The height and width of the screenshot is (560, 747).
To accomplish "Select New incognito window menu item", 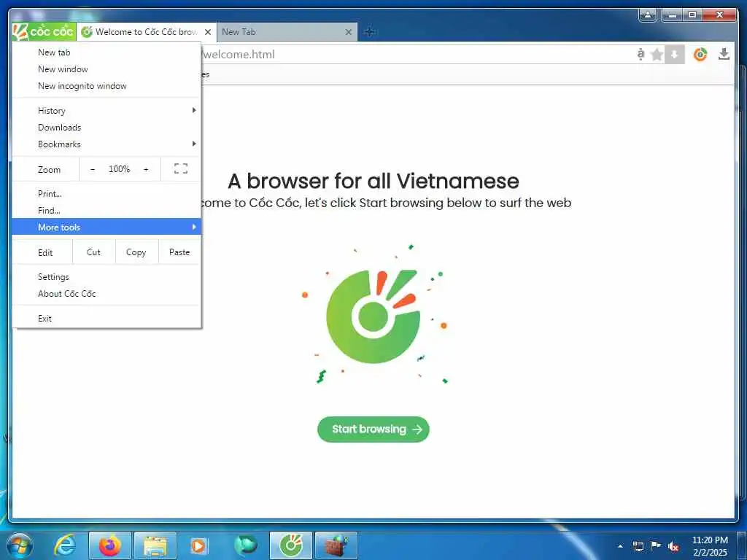I will 107,86.
